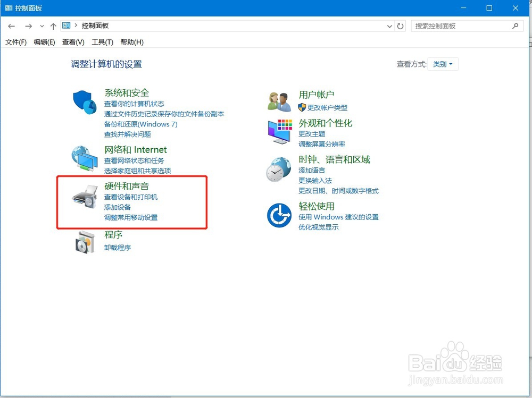Click 更改帐户类型 link

pos(327,108)
